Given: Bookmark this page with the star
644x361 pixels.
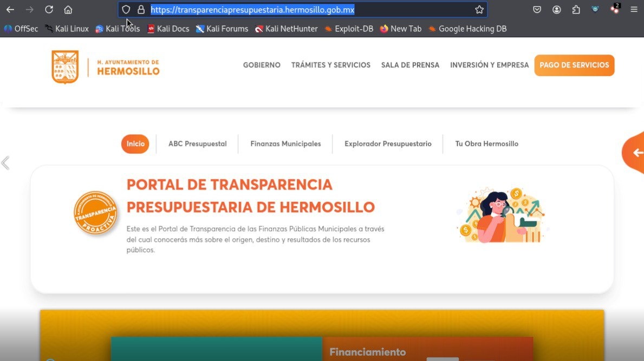Looking at the screenshot, I should coord(479,10).
